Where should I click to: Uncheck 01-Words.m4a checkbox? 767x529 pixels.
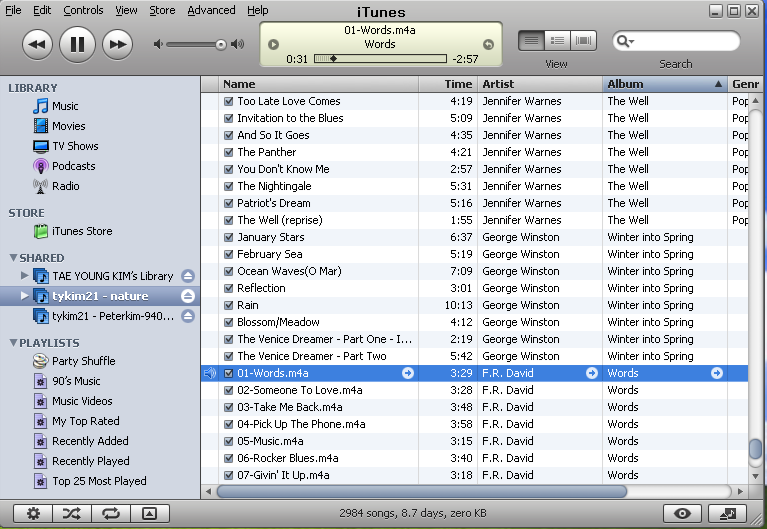[228, 373]
